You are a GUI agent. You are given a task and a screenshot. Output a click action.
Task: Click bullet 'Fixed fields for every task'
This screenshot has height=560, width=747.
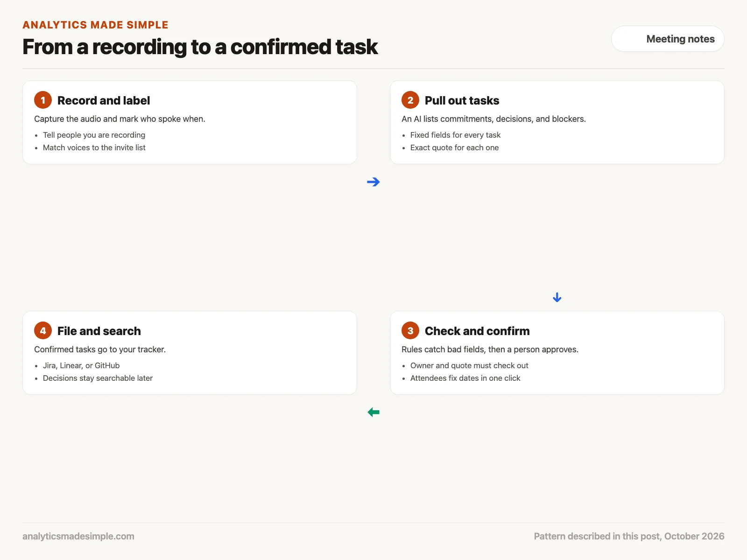click(455, 135)
